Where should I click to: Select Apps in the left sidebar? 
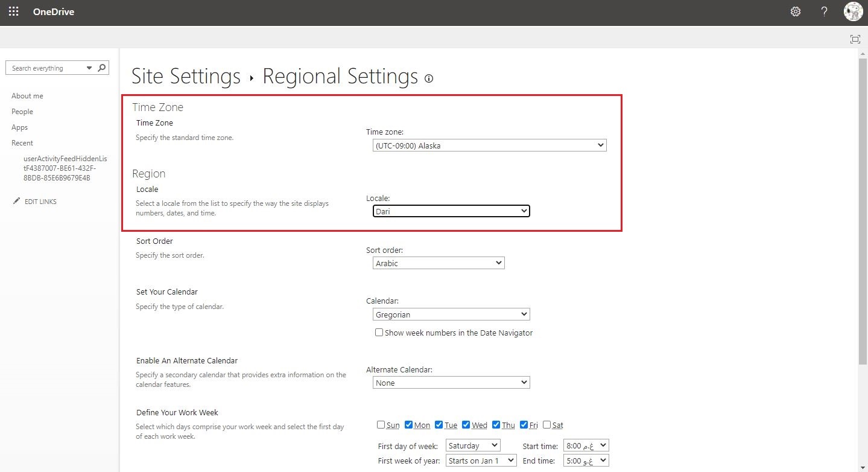click(x=19, y=127)
